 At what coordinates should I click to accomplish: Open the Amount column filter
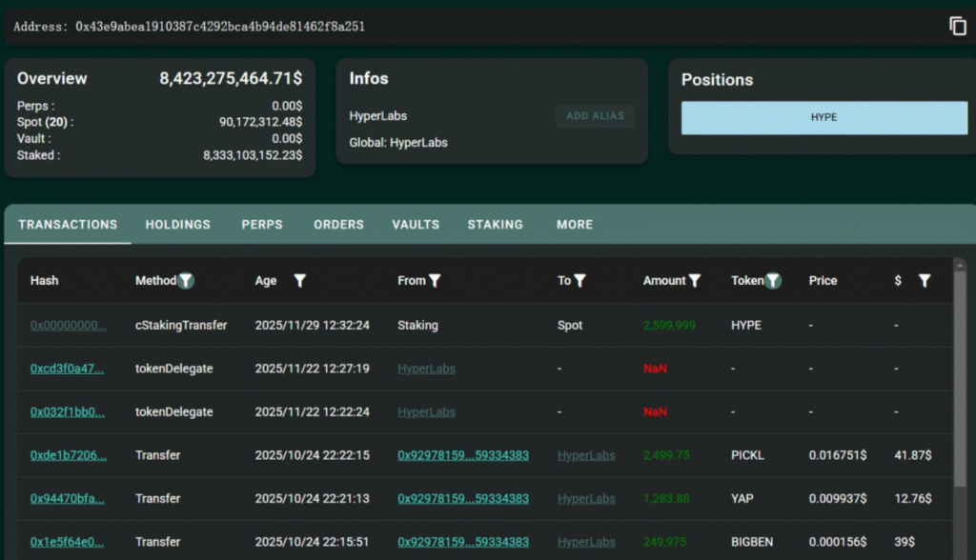[695, 281]
